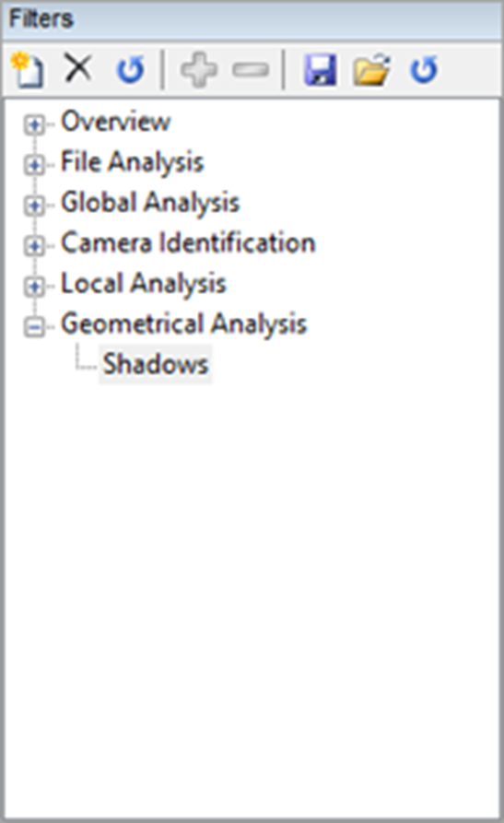Click the blue reset arrow beside the X icon
504x823 pixels.
pos(130,70)
